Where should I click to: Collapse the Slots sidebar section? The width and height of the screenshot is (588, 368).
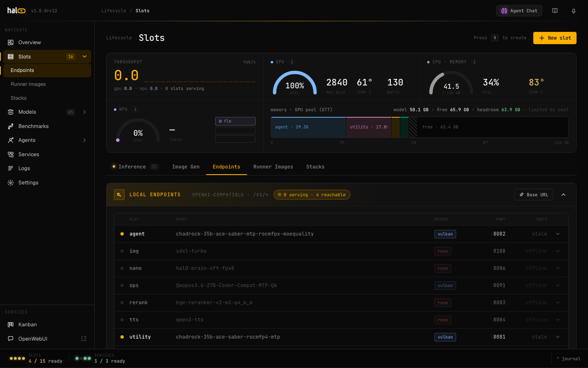(85, 56)
